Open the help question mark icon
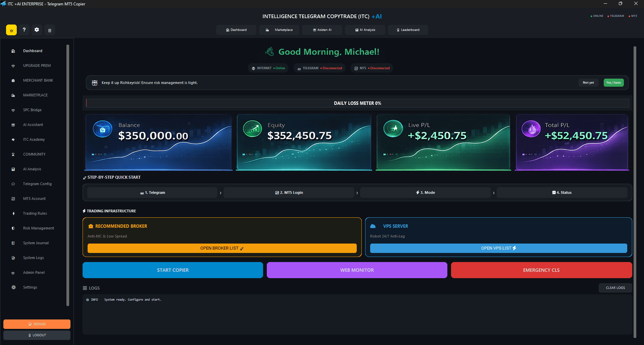 click(24, 30)
